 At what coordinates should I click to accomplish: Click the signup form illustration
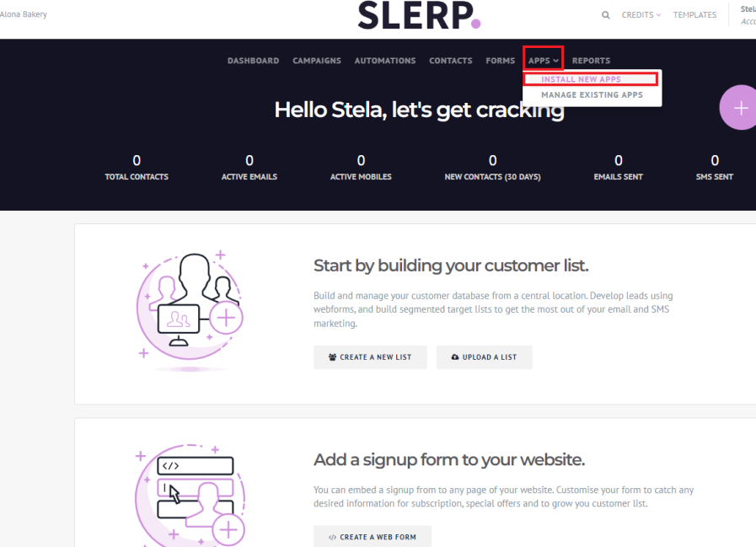coord(190,495)
